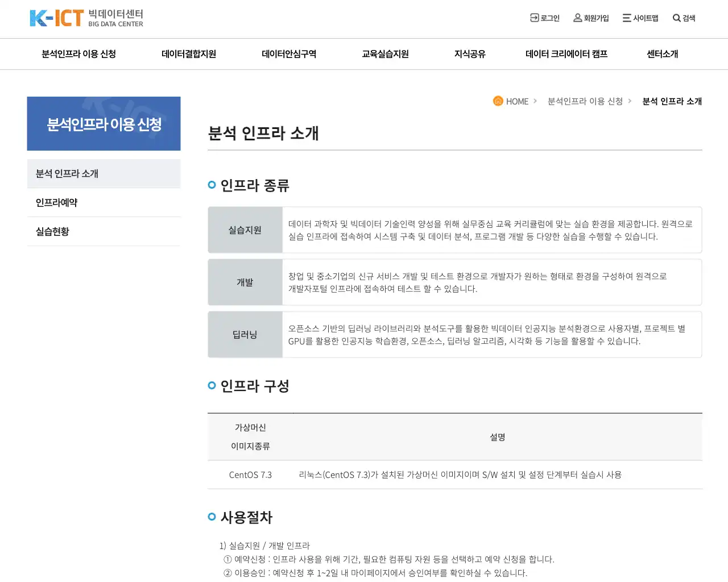This screenshot has height=582, width=728.
Task: Click the 검색 magnifier icon
Action: coord(676,18)
